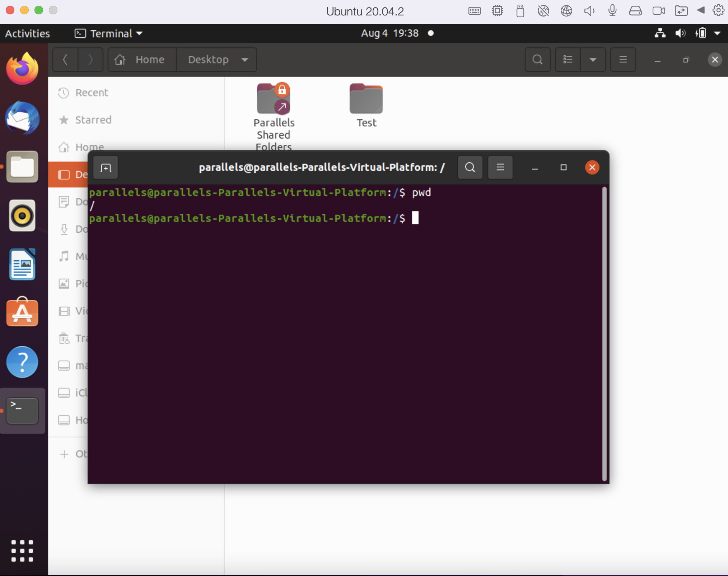Open the clock and calendar in top bar

coord(390,33)
